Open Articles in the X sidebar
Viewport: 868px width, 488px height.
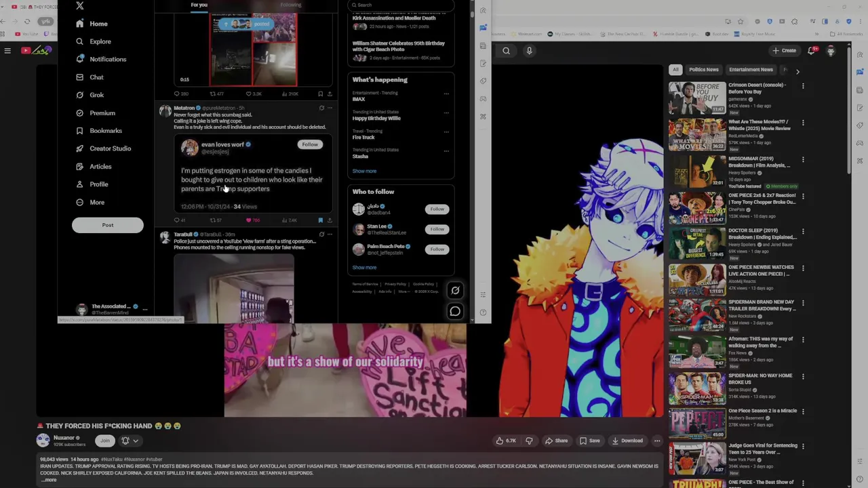coord(94,167)
